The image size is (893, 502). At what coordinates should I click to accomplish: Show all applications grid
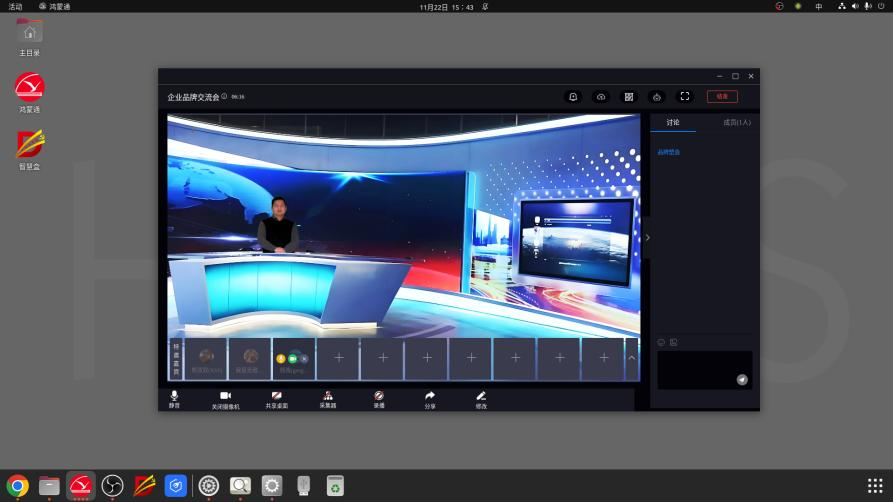(875, 486)
